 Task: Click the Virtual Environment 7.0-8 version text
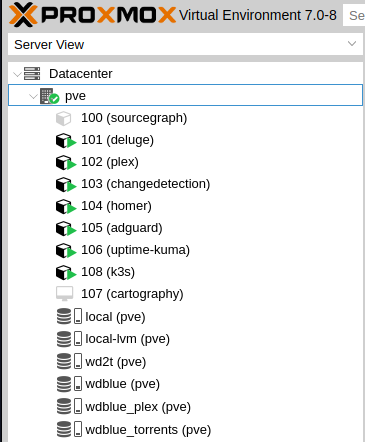coord(258,15)
